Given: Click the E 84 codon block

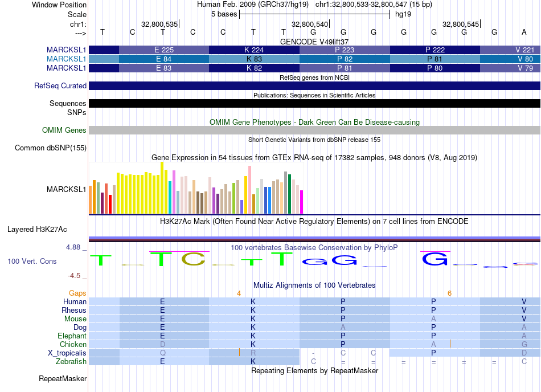Looking at the screenshot, I should click(x=164, y=59).
